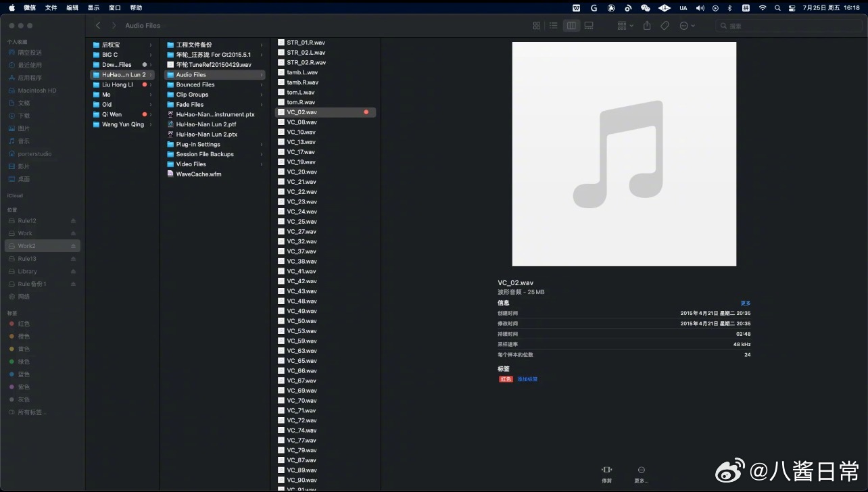
Task: Expand the Bounced Files folder chevron
Action: coord(261,84)
